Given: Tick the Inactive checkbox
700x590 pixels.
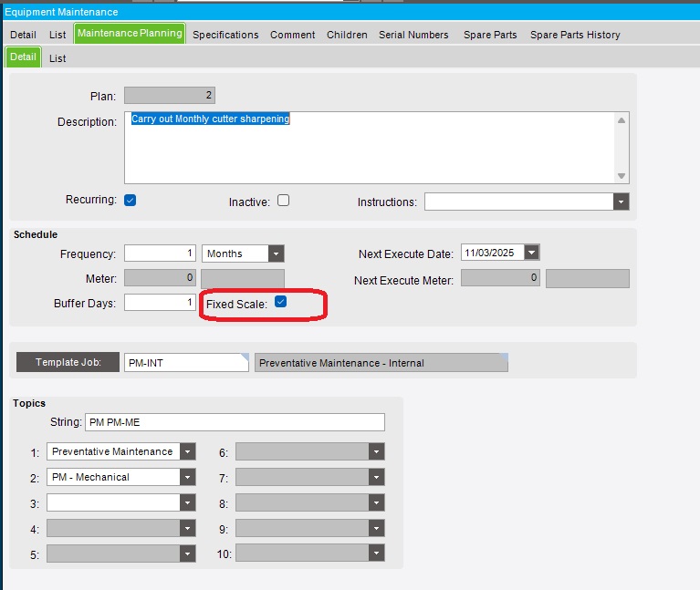Looking at the screenshot, I should (284, 201).
